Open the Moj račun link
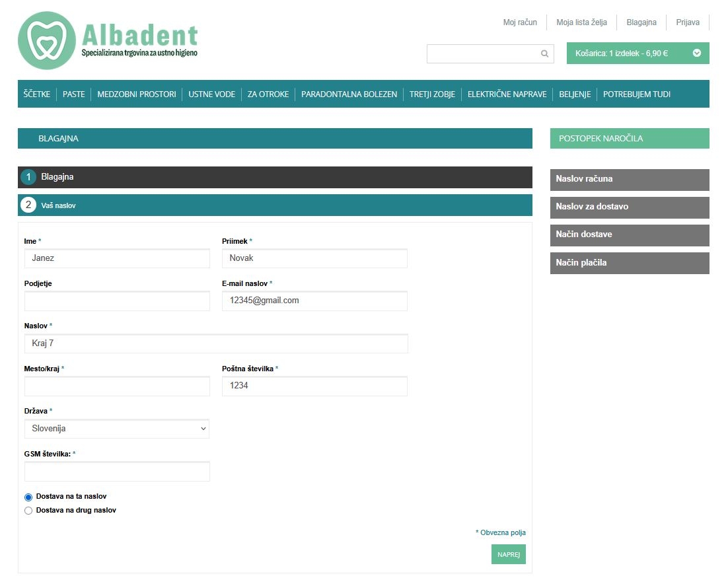 [520, 22]
